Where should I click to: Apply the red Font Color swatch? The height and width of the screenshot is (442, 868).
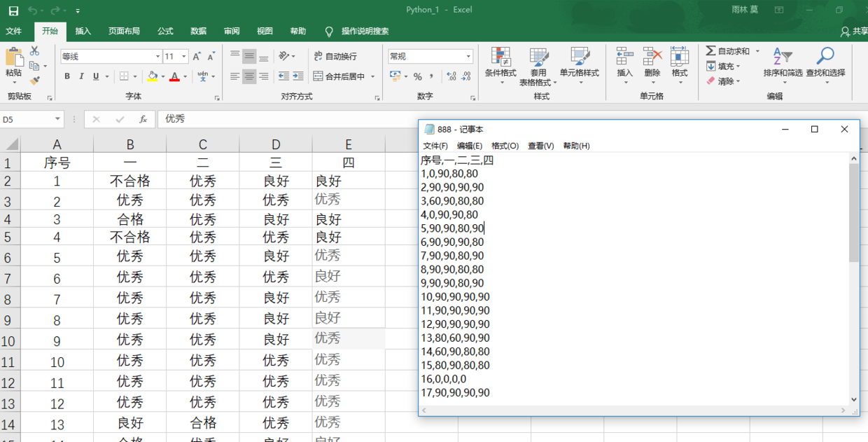click(175, 76)
